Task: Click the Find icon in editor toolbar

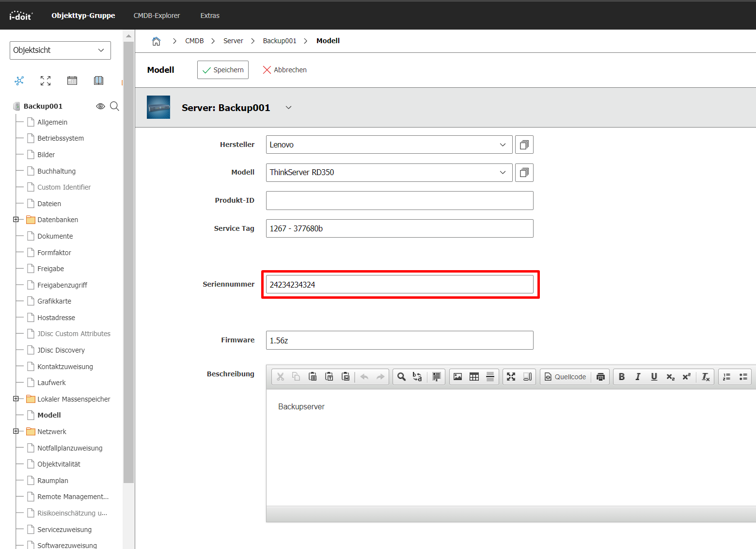Action: [x=401, y=377]
